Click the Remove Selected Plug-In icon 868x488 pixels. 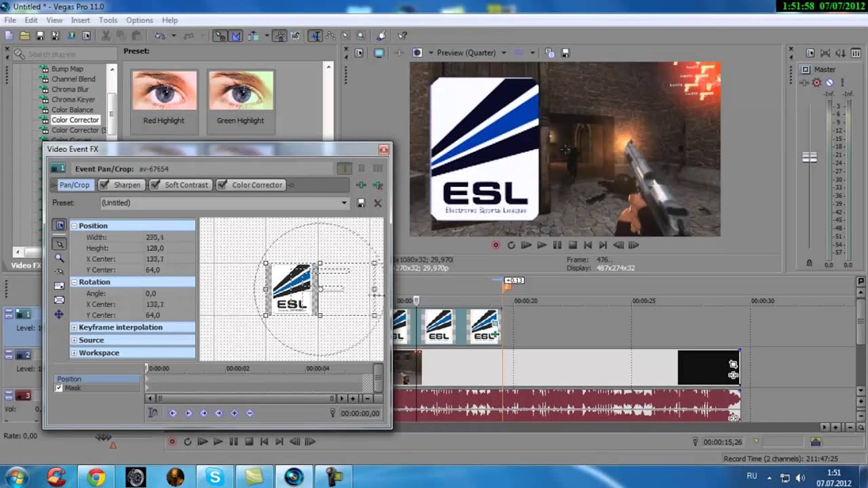(x=378, y=185)
